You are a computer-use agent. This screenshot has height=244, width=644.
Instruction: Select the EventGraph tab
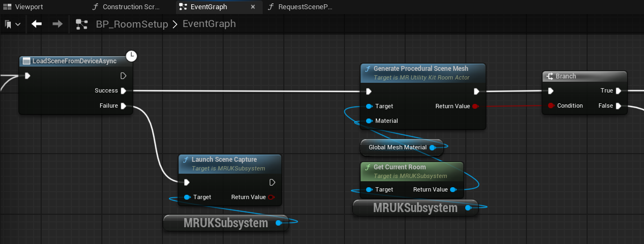[209, 7]
